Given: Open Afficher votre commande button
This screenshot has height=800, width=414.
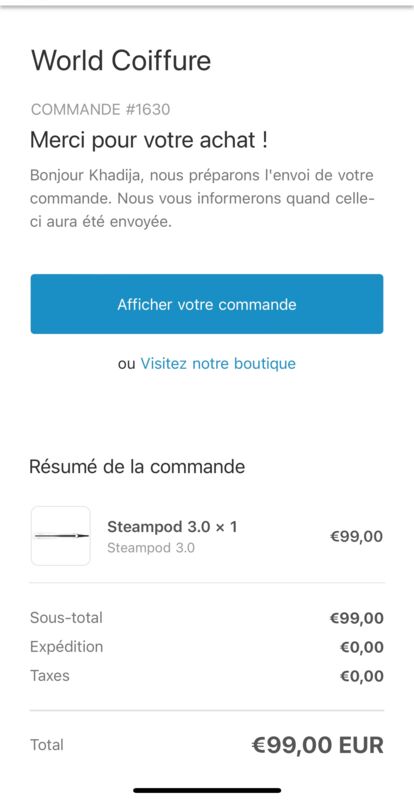Looking at the screenshot, I should point(207,304).
